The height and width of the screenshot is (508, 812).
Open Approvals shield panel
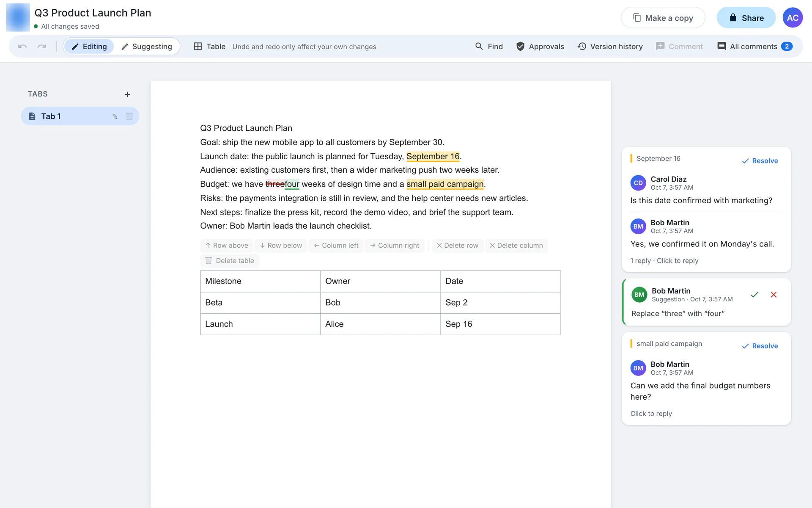540,47
